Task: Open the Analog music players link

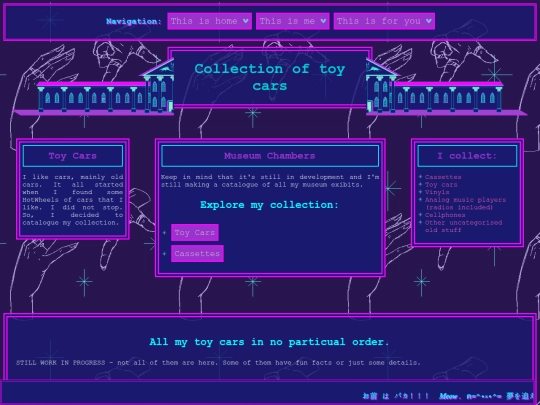Action: pyautogui.click(x=465, y=204)
